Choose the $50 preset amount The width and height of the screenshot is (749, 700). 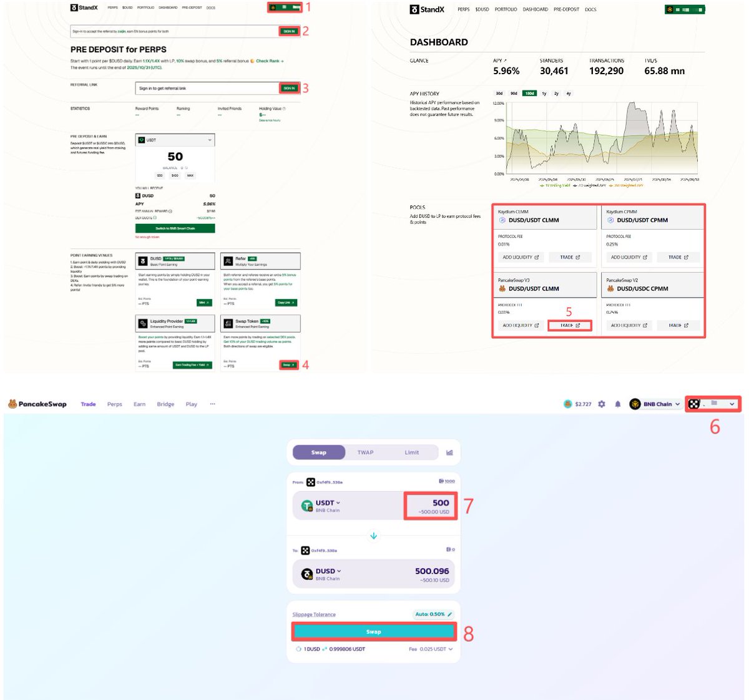[160, 175]
